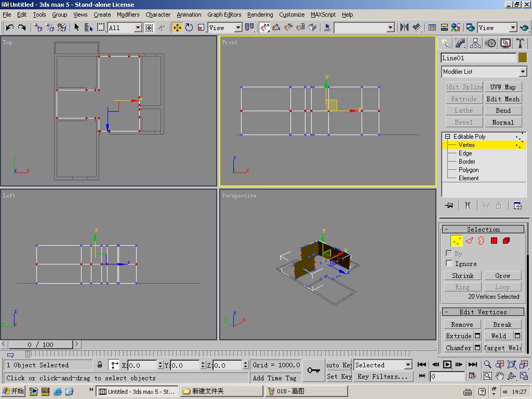Viewport: 532px width, 399px height.
Task: Collapse the Editable Poly stack entry
Action: coord(447,137)
